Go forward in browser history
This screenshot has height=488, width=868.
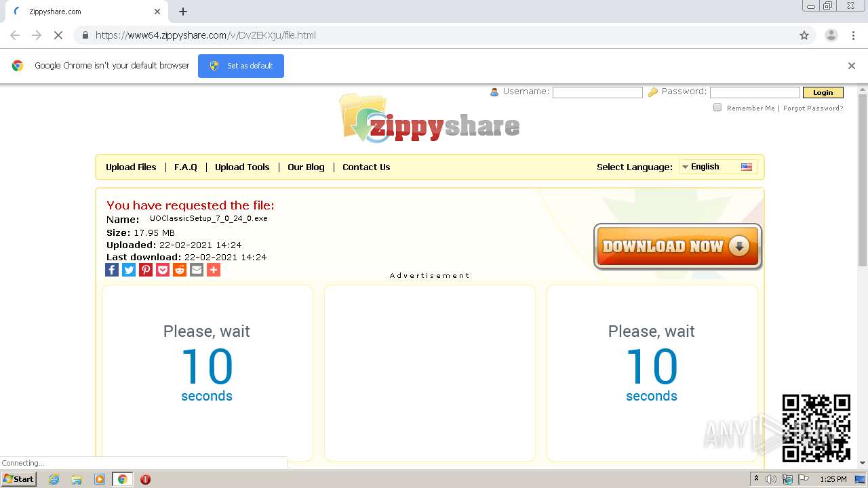point(37,35)
